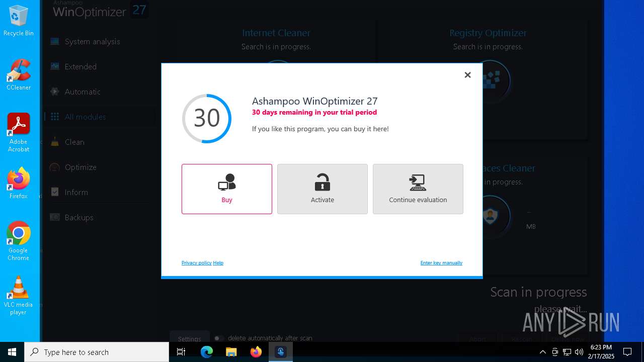Open the Windows Start menu

(x=12, y=352)
